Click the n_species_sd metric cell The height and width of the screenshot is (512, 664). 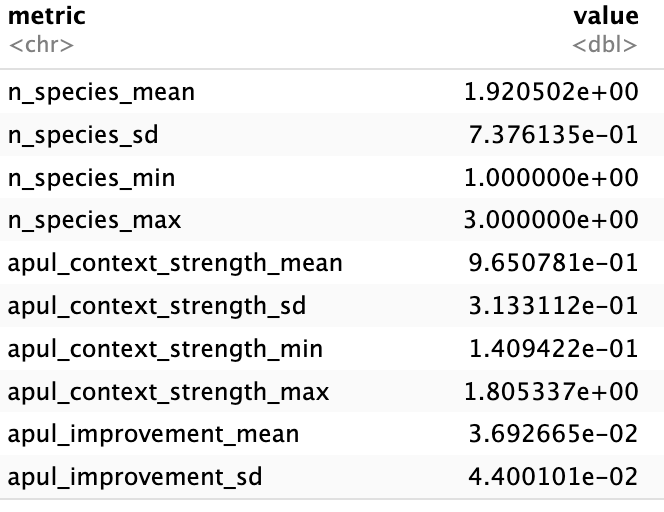point(83,135)
